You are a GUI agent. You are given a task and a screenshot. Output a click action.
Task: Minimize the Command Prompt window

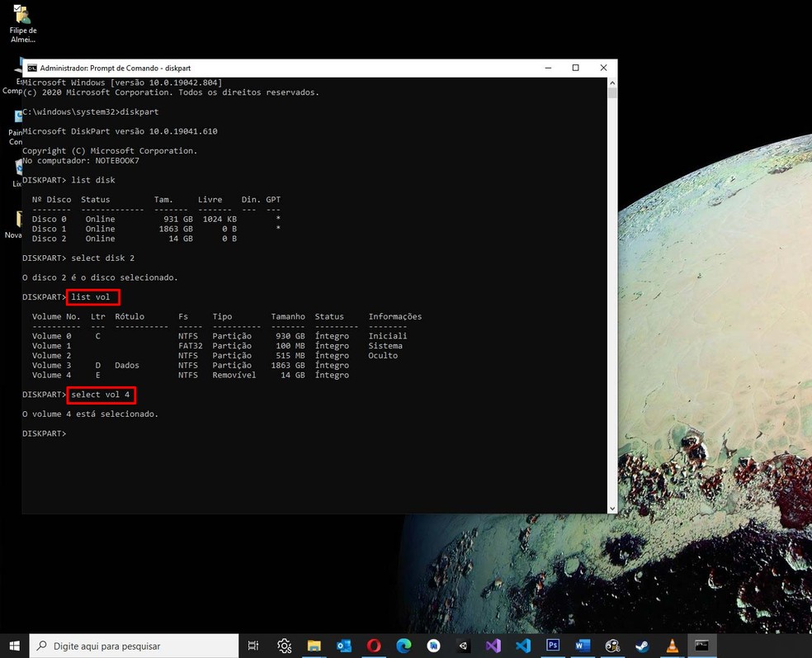coord(549,68)
